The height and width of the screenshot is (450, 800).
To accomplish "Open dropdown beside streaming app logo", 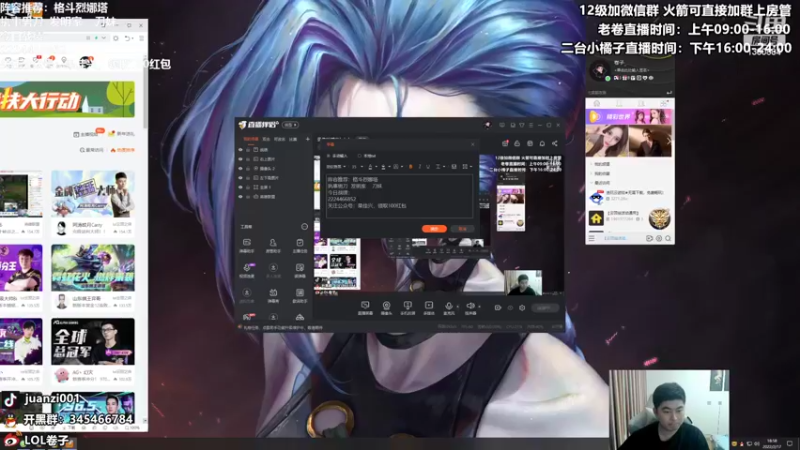I will point(290,125).
